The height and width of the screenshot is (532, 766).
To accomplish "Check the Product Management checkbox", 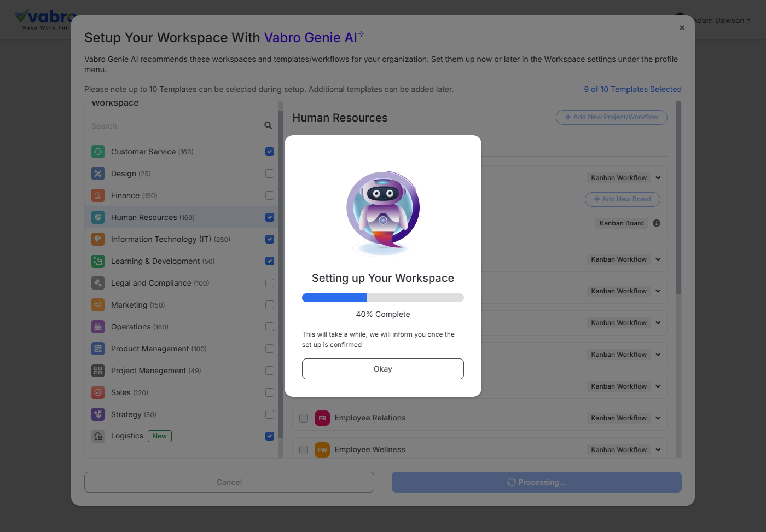I will (270, 349).
